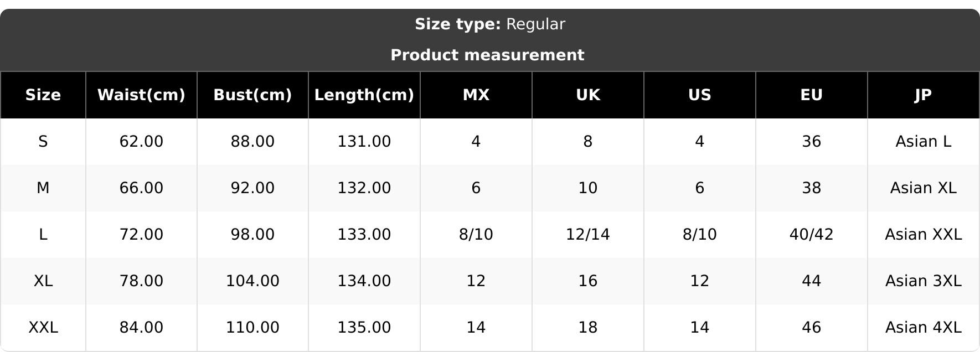The height and width of the screenshot is (352, 980).
Task: Select the Asian 4XL cell
Action: pos(924,327)
